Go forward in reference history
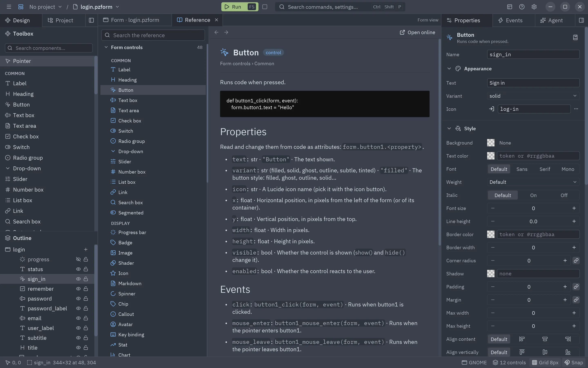Image resolution: width=588 pixels, height=368 pixels. click(226, 32)
